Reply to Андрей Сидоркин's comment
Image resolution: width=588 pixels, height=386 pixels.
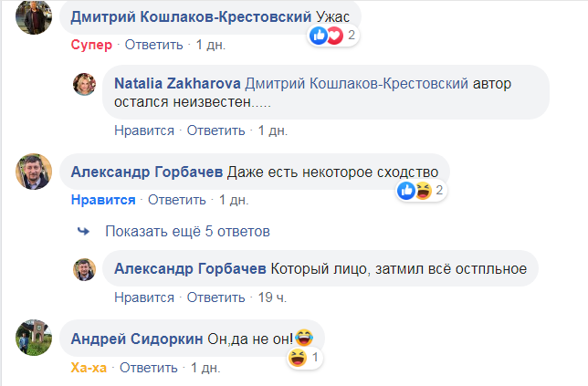coord(150,368)
